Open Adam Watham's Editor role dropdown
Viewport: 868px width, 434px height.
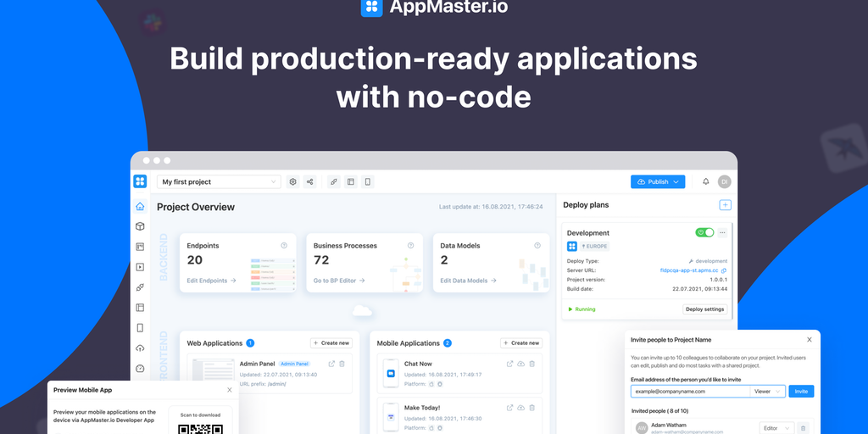click(776, 429)
